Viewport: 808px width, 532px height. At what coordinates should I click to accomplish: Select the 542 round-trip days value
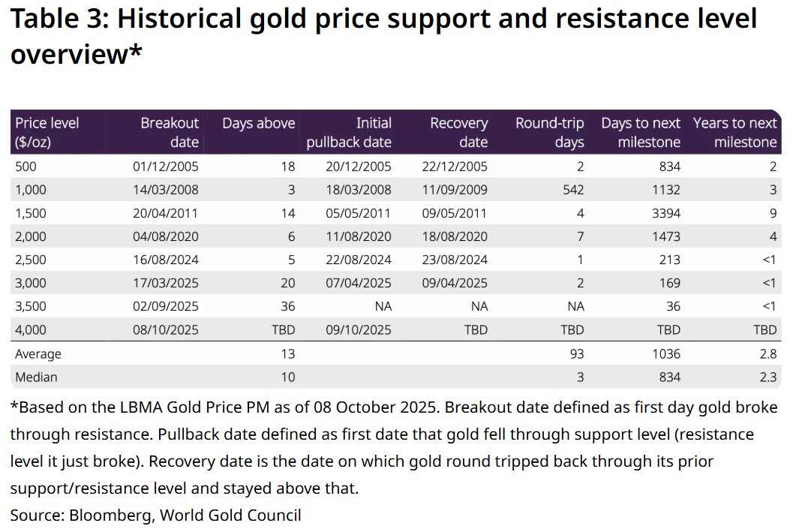[x=572, y=190]
